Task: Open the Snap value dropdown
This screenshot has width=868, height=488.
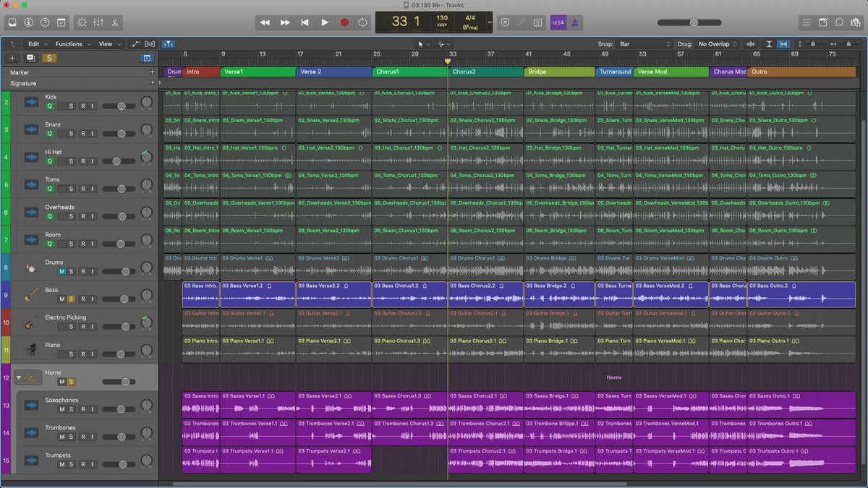Action: tap(644, 44)
